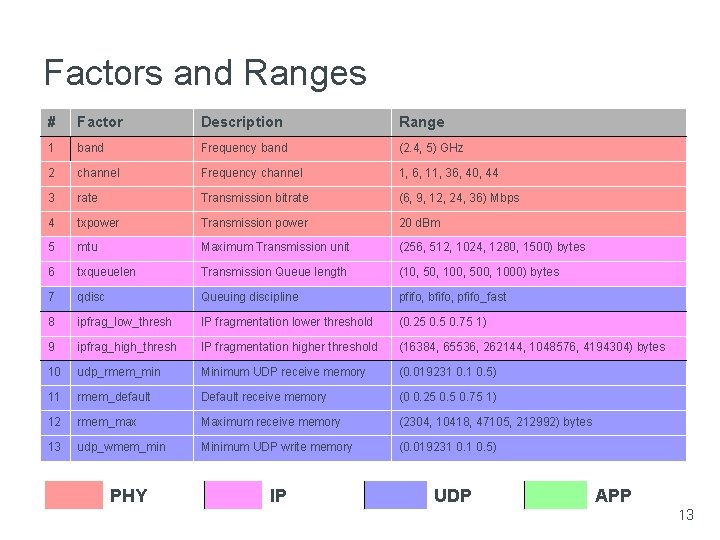Click the pink PHY legend color swatch
This screenshot has height=540, width=720.
click(x=74, y=495)
